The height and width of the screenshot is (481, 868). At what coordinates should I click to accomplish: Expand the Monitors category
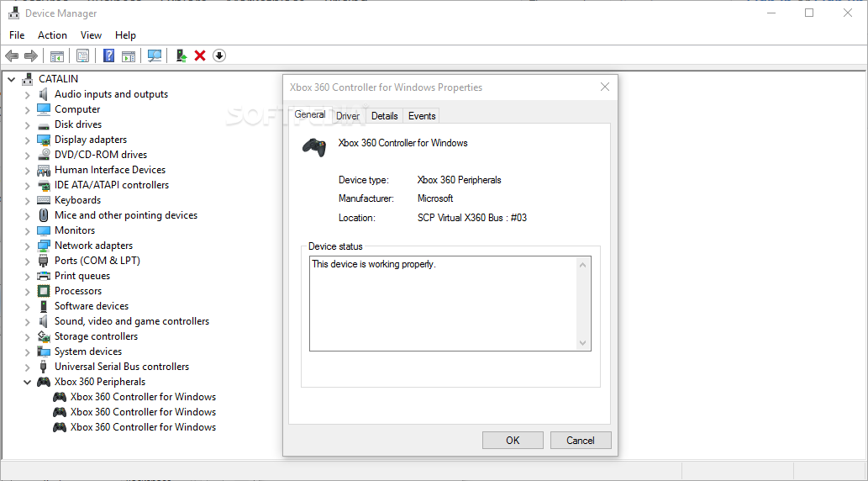point(27,230)
